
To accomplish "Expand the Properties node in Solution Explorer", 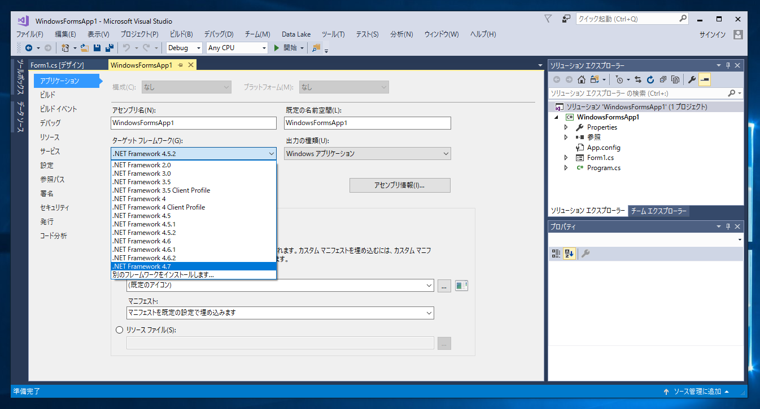I will (x=566, y=127).
